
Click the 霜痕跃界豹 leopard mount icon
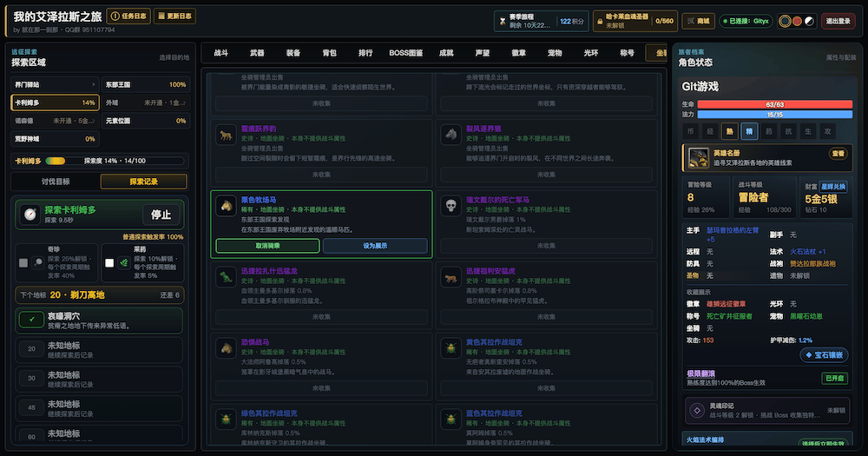[226, 135]
